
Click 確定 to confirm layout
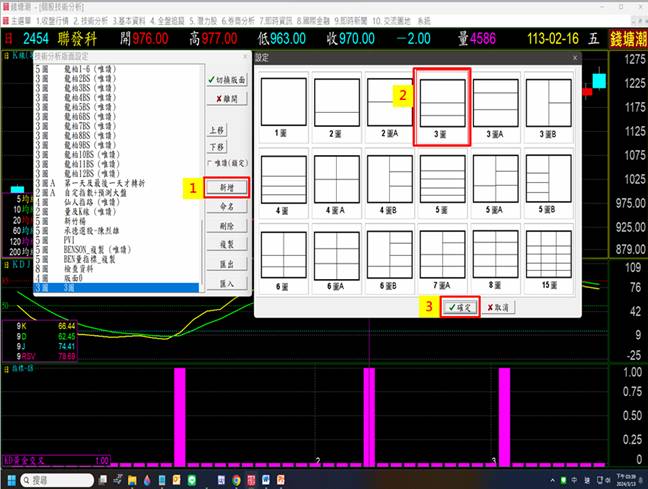(460, 307)
